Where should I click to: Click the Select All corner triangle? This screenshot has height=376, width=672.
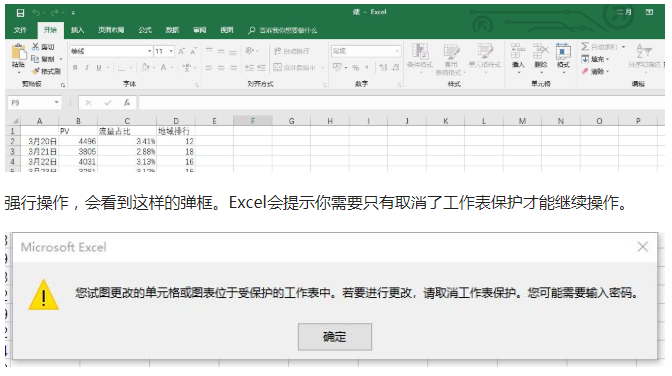[x=15, y=121]
